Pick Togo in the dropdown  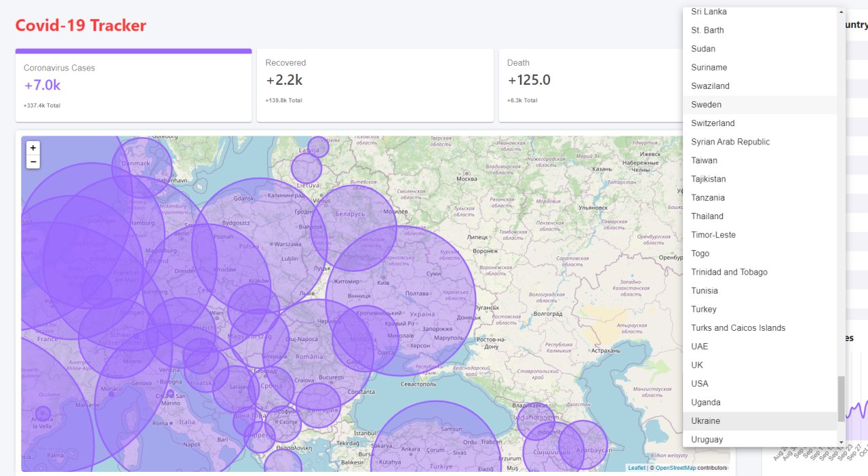(x=759, y=254)
